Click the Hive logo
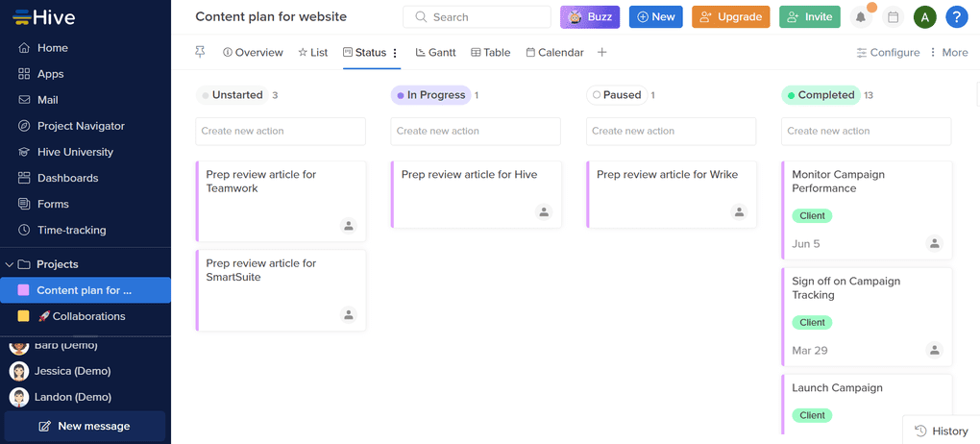The height and width of the screenshot is (444, 980). [44, 17]
